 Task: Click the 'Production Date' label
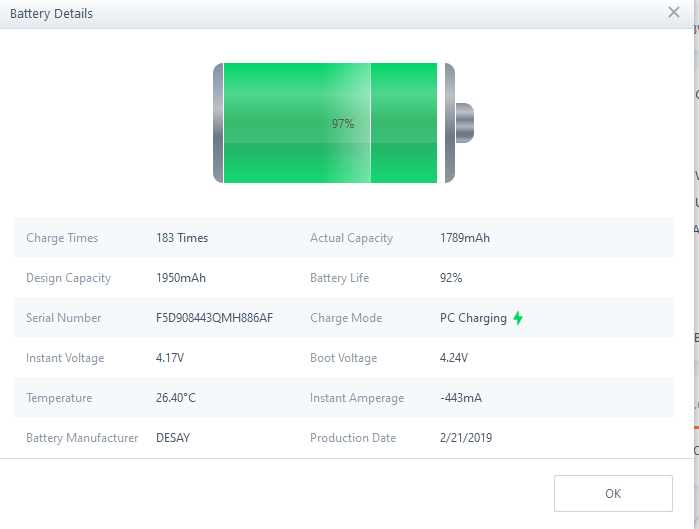[x=353, y=438]
